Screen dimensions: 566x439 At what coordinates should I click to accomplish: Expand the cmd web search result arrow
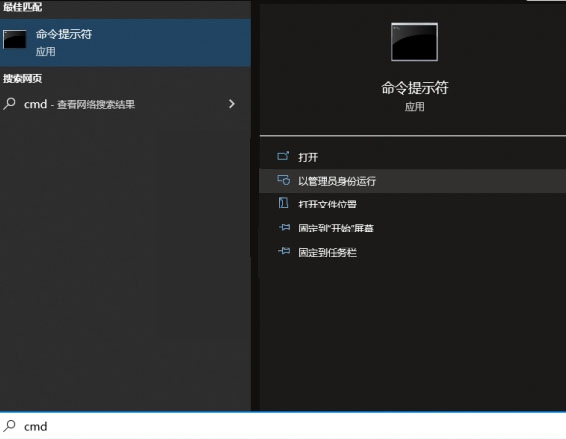[232, 104]
